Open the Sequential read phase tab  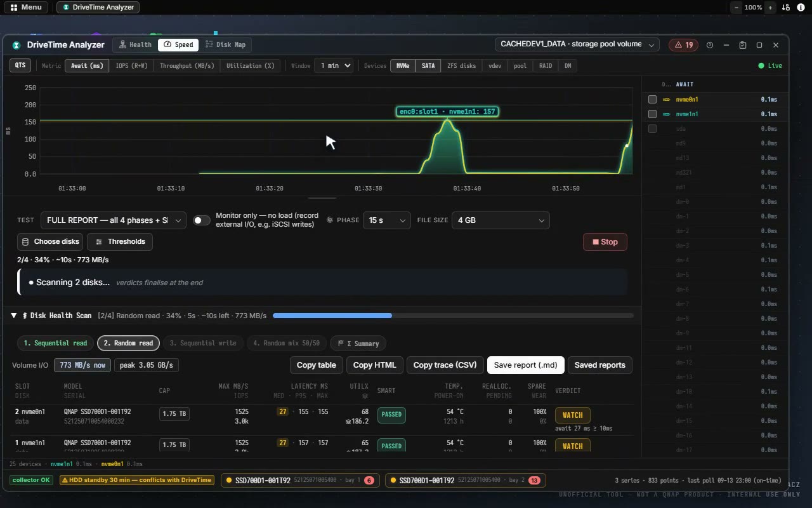click(x=55, y=344)
